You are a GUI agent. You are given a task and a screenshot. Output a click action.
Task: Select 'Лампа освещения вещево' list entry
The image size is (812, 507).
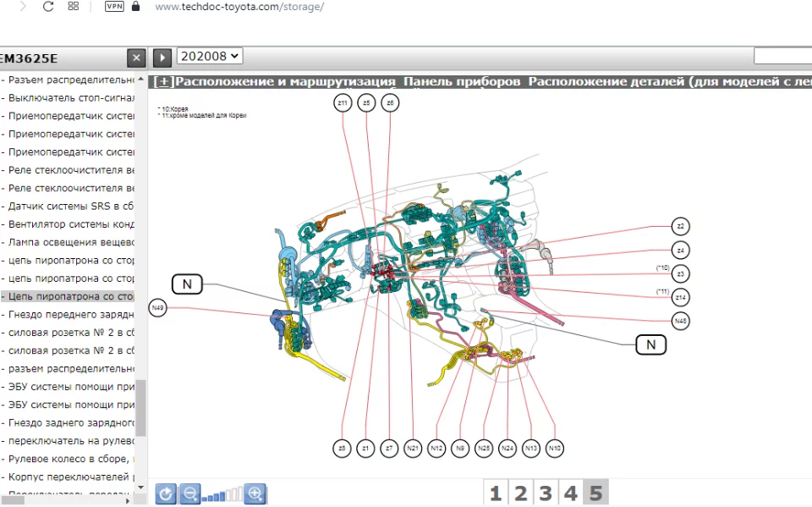pos(68,243)
